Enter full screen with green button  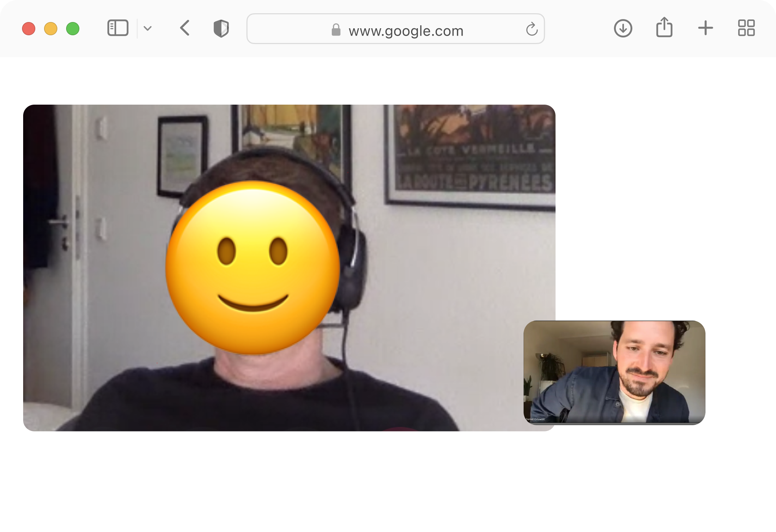tap(73, 29)
